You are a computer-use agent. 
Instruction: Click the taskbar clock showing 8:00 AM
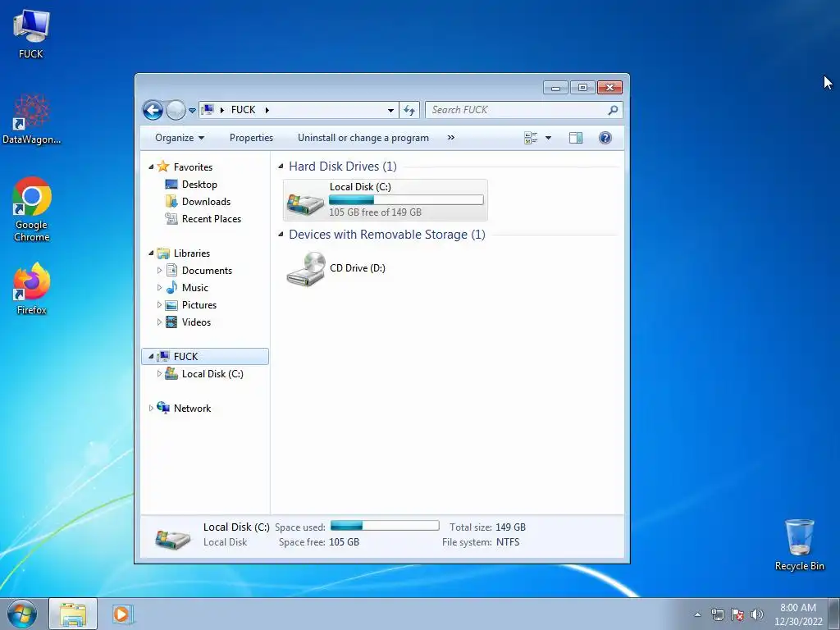[798, 614]
